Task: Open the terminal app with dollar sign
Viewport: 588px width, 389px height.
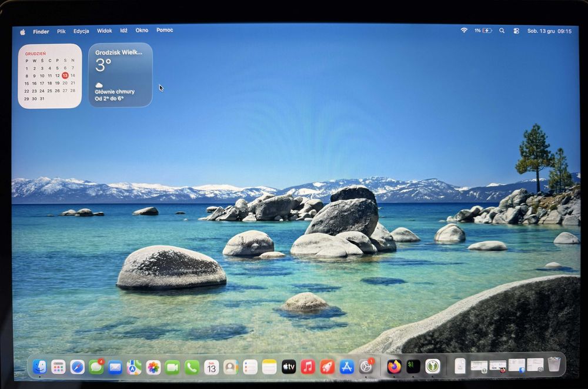Action: pyautogui.click(x=413, y=367)
